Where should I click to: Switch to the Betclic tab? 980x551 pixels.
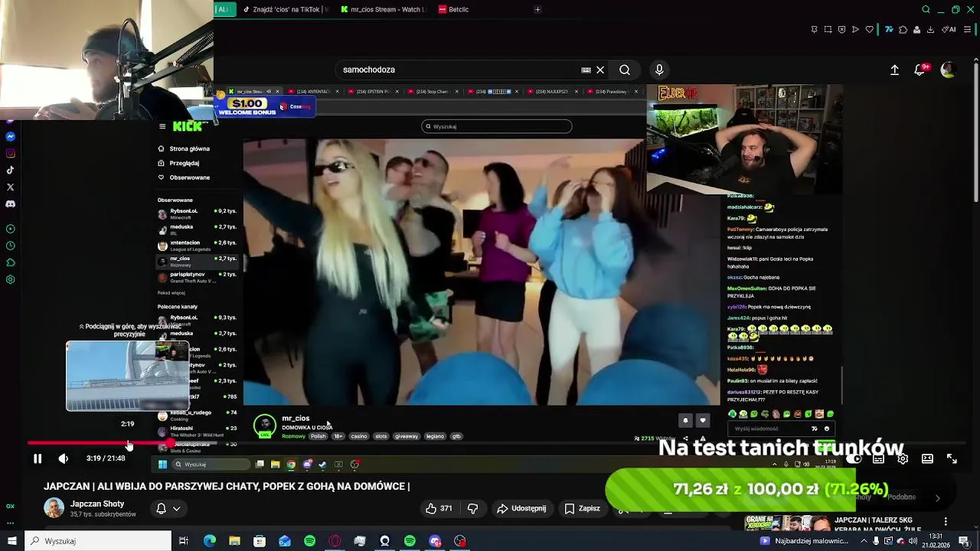[458, 9]
